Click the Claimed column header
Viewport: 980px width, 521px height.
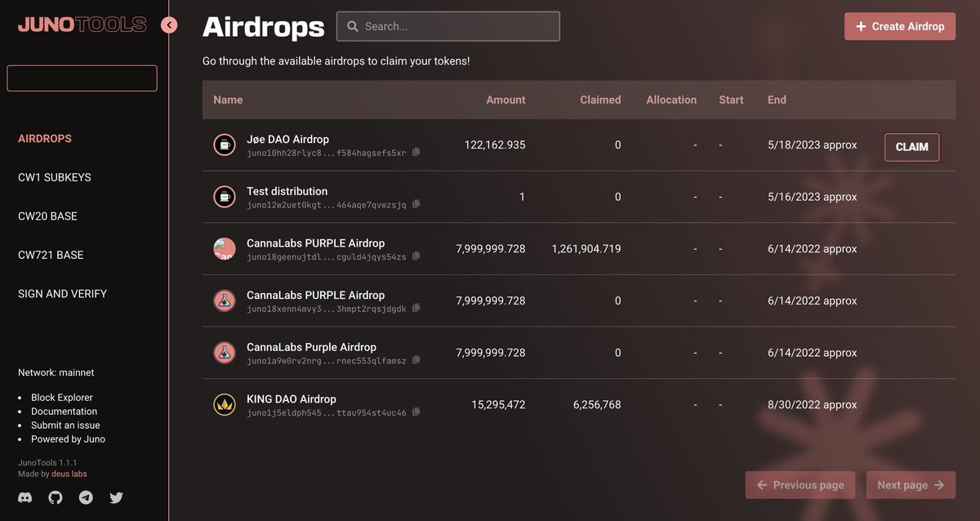(600, 100)
